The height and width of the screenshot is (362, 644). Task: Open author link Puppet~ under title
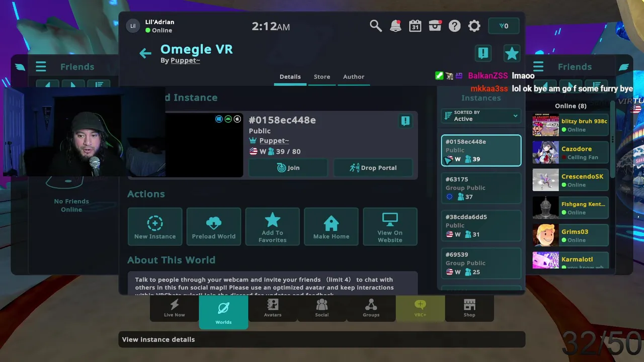185,60
